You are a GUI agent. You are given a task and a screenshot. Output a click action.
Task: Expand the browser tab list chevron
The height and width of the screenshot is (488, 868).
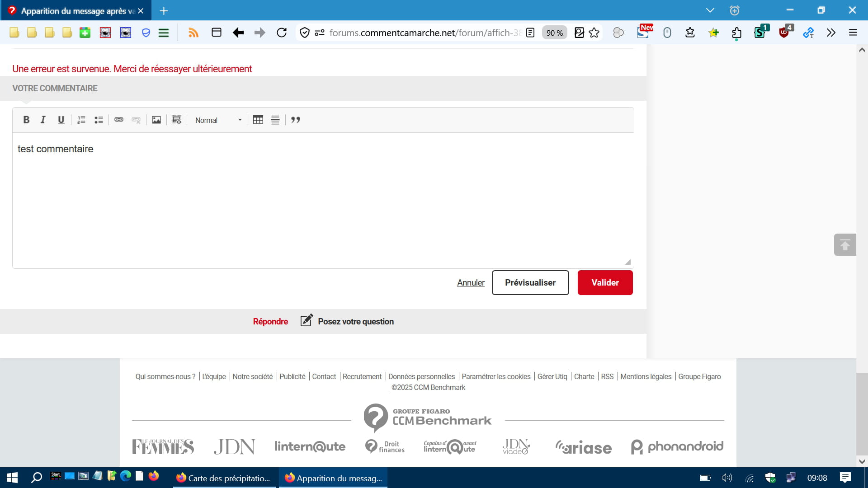click(710, 10)
